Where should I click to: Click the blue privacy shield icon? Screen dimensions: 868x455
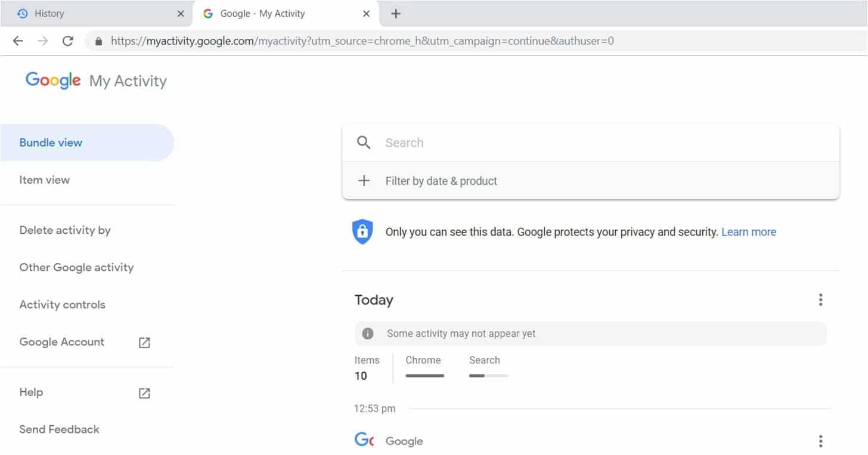[362, 231]
